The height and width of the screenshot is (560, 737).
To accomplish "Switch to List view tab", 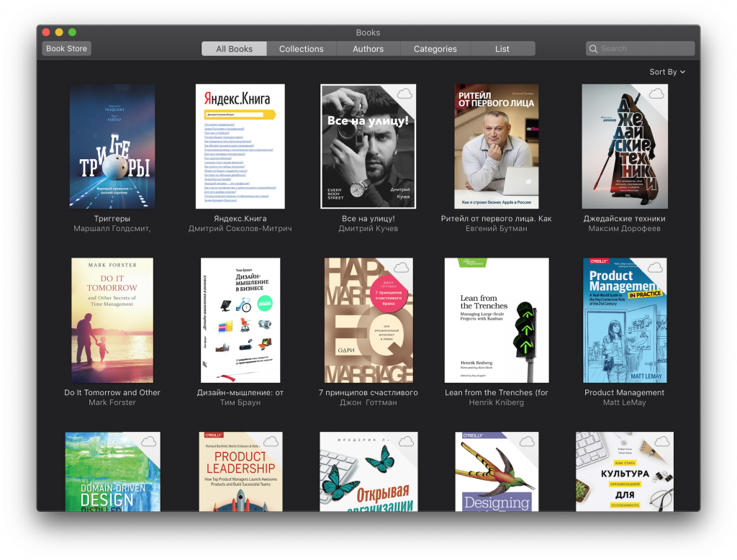I will [x=502, y=49].
